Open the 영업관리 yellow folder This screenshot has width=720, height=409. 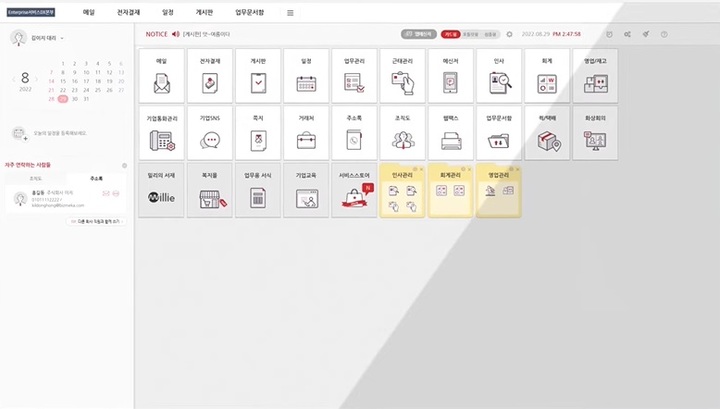[x=499, y=192]
